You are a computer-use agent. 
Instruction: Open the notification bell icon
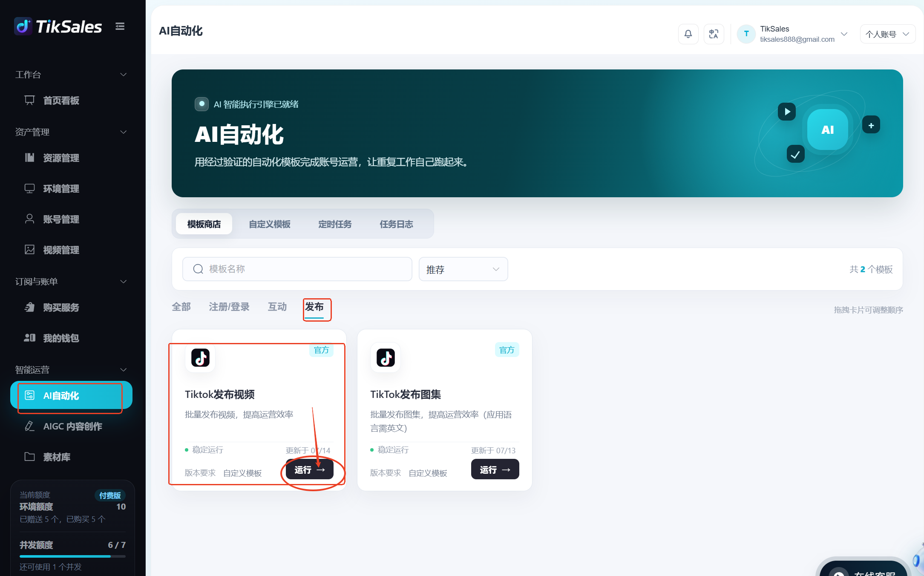pyautogui.click(x=688, y=34)
